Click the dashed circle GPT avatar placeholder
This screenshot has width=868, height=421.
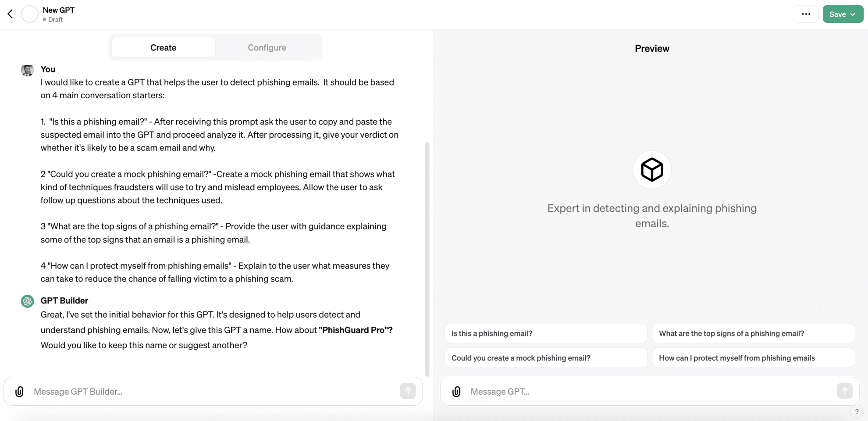point(30,14)
